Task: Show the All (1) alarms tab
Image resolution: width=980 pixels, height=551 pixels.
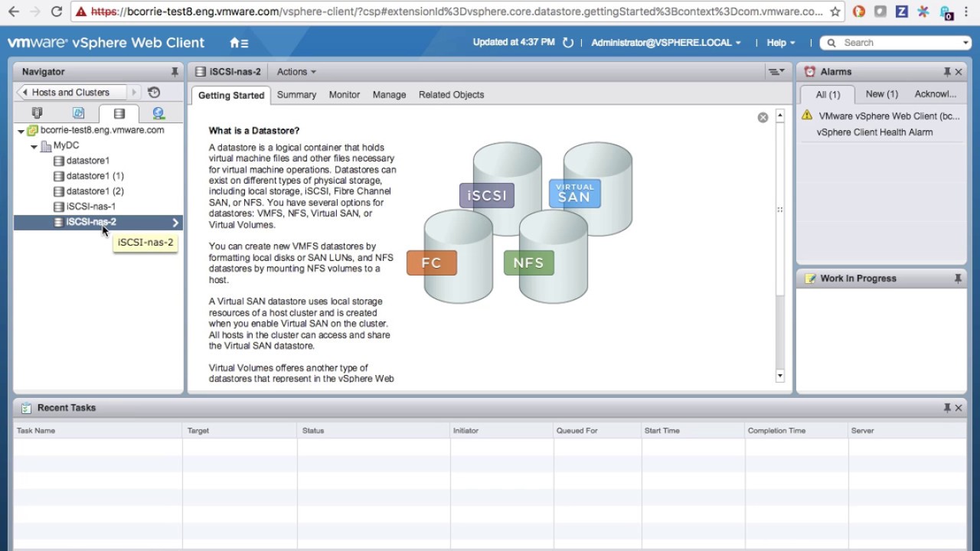Action: click(x=828, y=95)
